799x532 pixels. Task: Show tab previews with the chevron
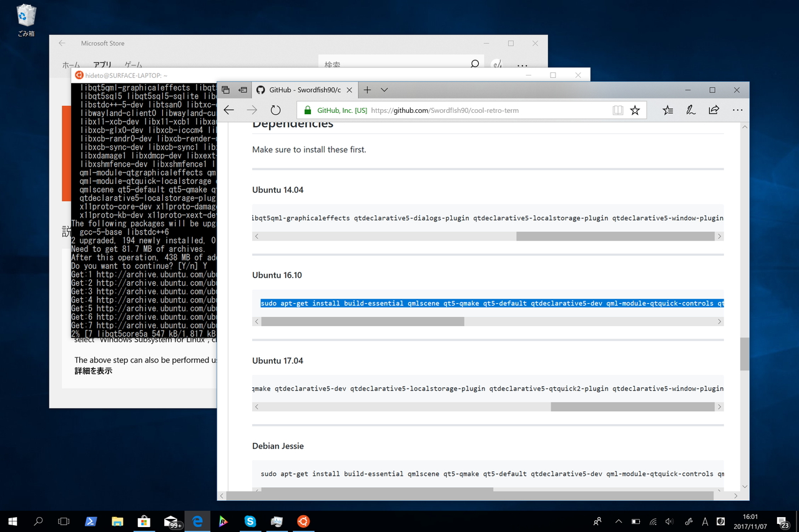[x=385, y=90]
